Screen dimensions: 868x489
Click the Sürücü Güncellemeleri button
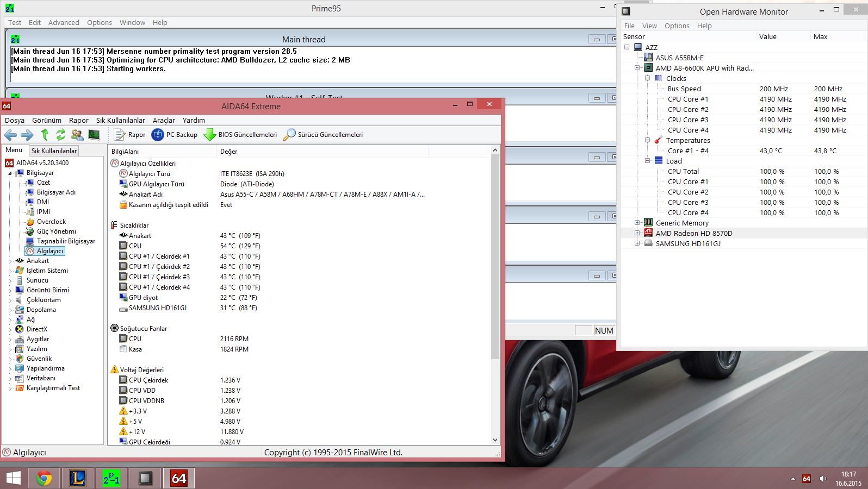click(x=323, y=135)
